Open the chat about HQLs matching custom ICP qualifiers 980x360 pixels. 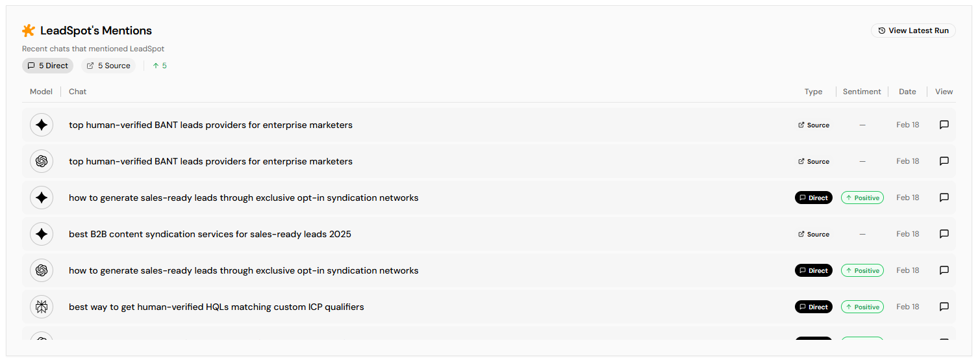pos(216,307)
